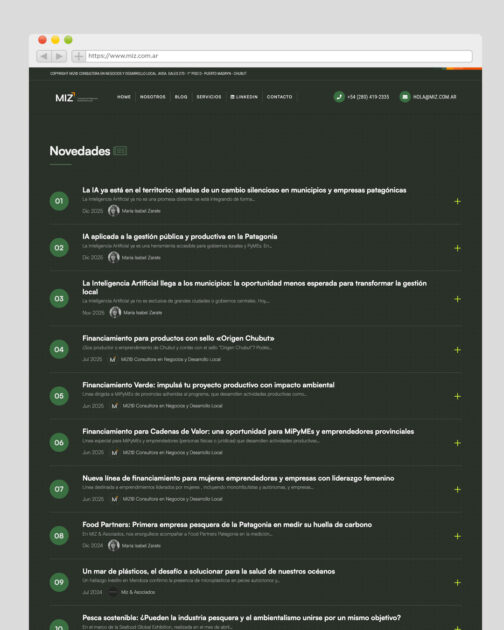Open the LinkedIn navigation link

coord(244,97)
